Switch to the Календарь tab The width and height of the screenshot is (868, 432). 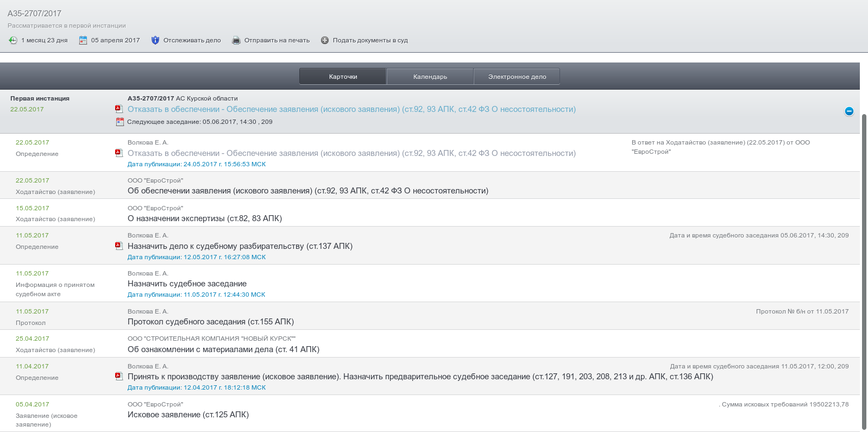[x=430, y=77]
